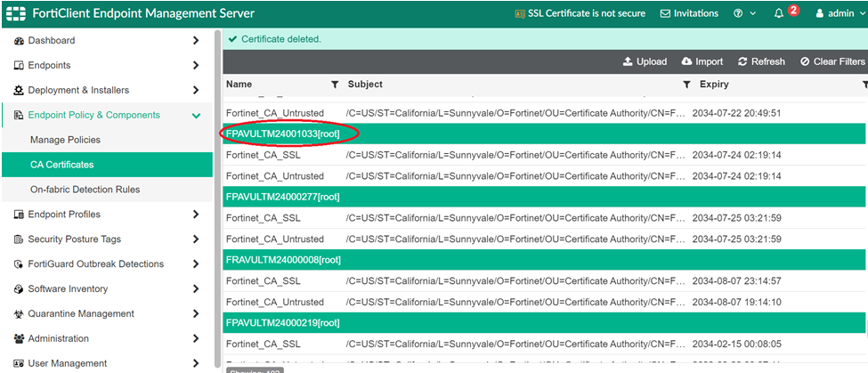Open the help question mark menu
868x373 pixels.
pyautogui.click(x=738, y=13)
